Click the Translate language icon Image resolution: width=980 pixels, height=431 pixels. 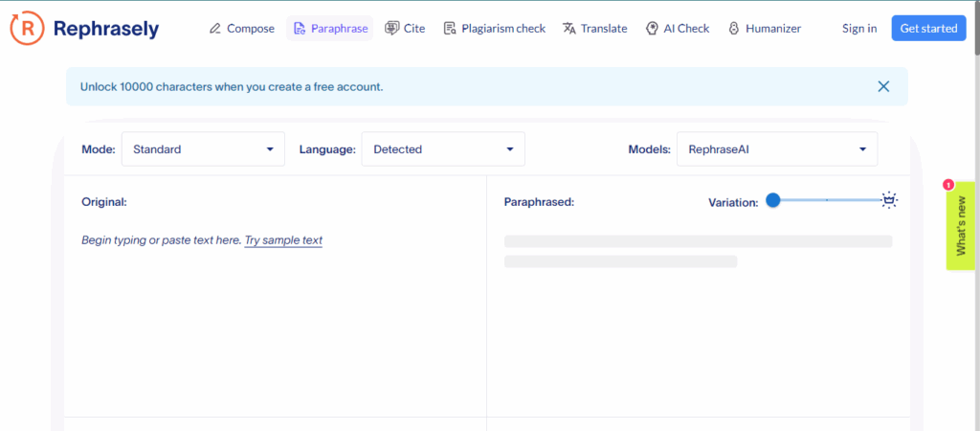[x=569, y=29]
